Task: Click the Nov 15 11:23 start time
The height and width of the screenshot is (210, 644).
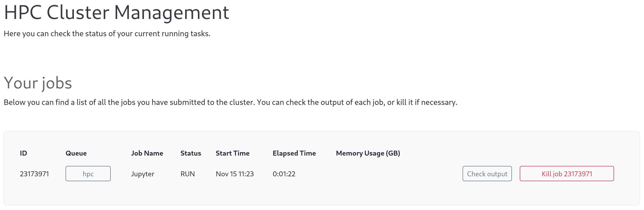Action: pos(234,174)
